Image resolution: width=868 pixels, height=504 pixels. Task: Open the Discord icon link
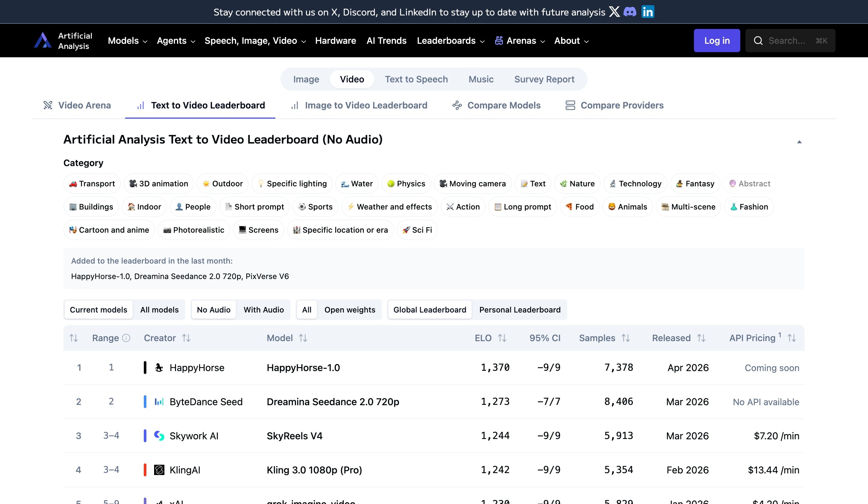(x=630, y=12)
